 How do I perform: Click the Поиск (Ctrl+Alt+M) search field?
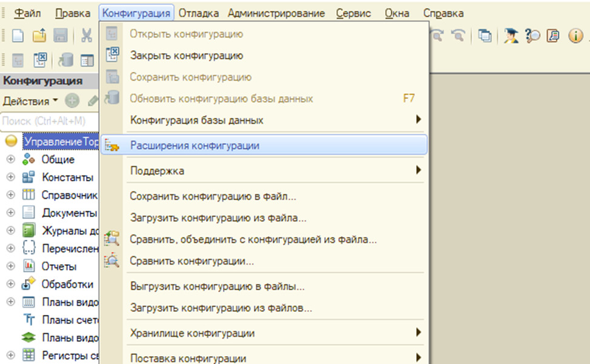(x=50, y=121)
